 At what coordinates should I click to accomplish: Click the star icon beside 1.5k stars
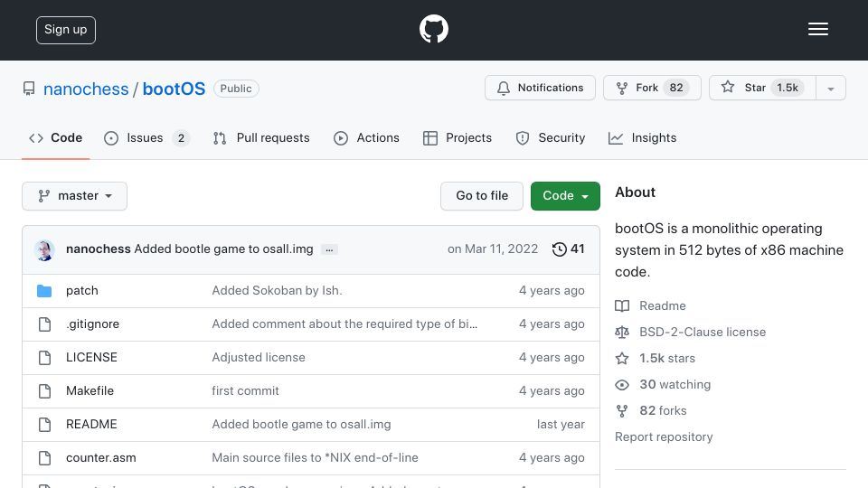[622, 359]
